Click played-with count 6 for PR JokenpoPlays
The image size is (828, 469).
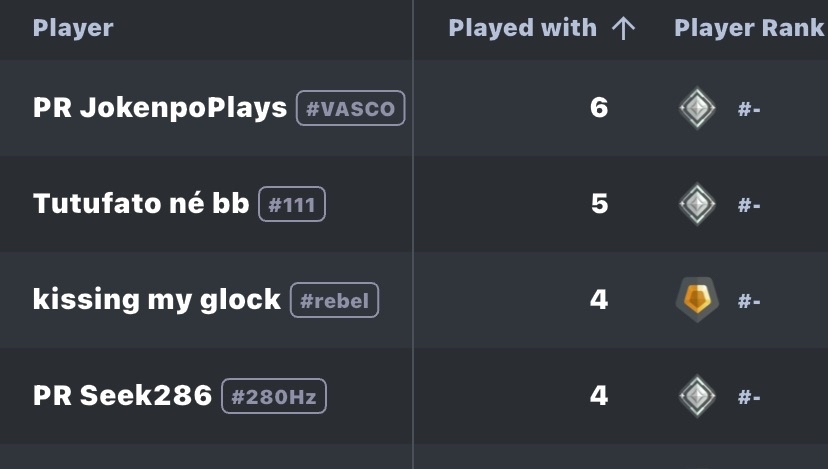point(599,108)
